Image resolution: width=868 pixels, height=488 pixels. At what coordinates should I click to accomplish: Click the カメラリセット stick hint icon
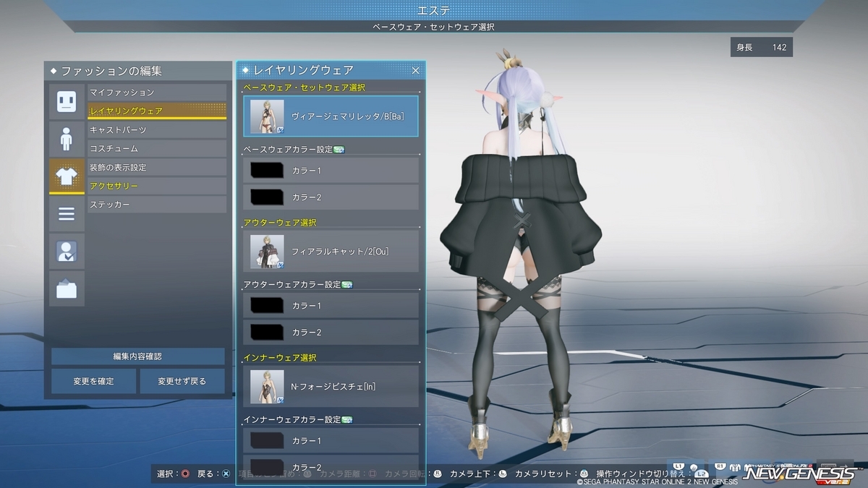coord(584,474)
